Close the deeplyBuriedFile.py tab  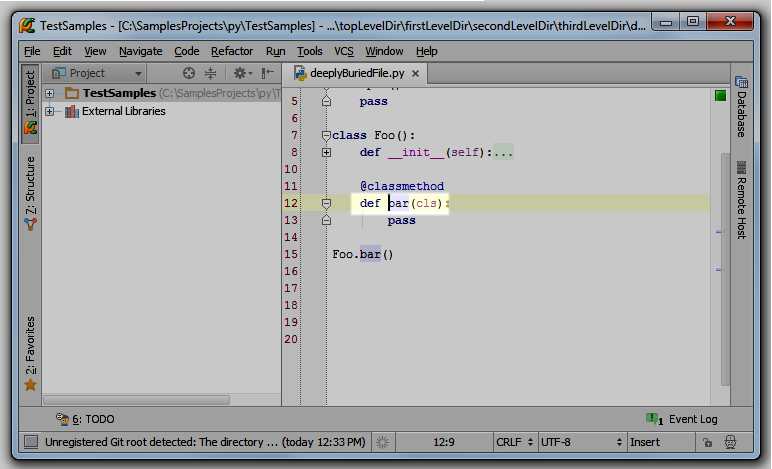416,73
